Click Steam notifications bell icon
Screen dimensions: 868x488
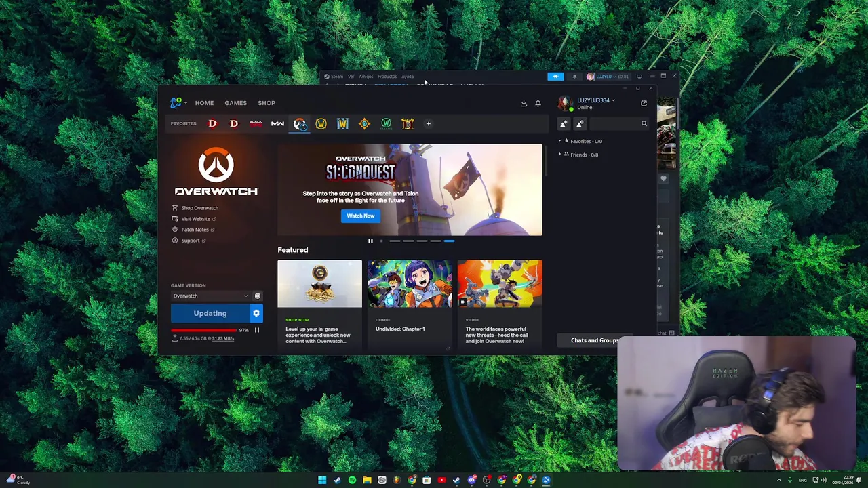pos(574,77)
